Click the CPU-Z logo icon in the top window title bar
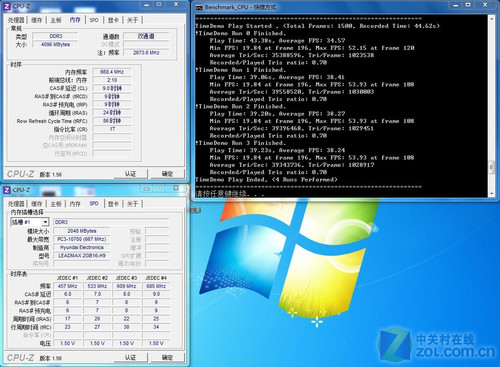This screenshot has width=500, height=367. coord(7,6)
